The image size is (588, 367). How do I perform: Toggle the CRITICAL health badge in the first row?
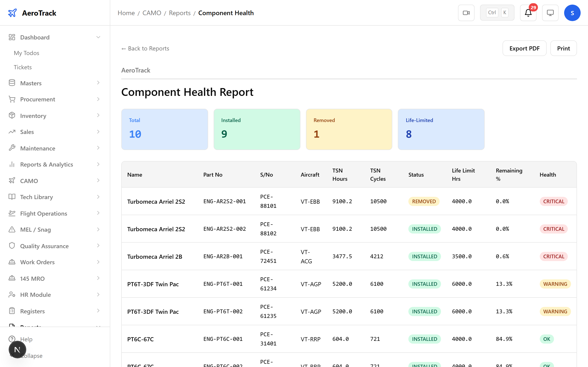pyautogui.click(x=554, y=201)
